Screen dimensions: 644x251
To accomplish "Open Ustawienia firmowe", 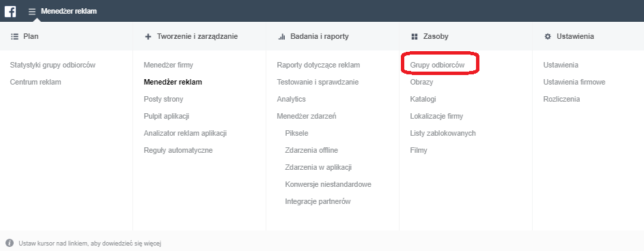I will point(574,82).
